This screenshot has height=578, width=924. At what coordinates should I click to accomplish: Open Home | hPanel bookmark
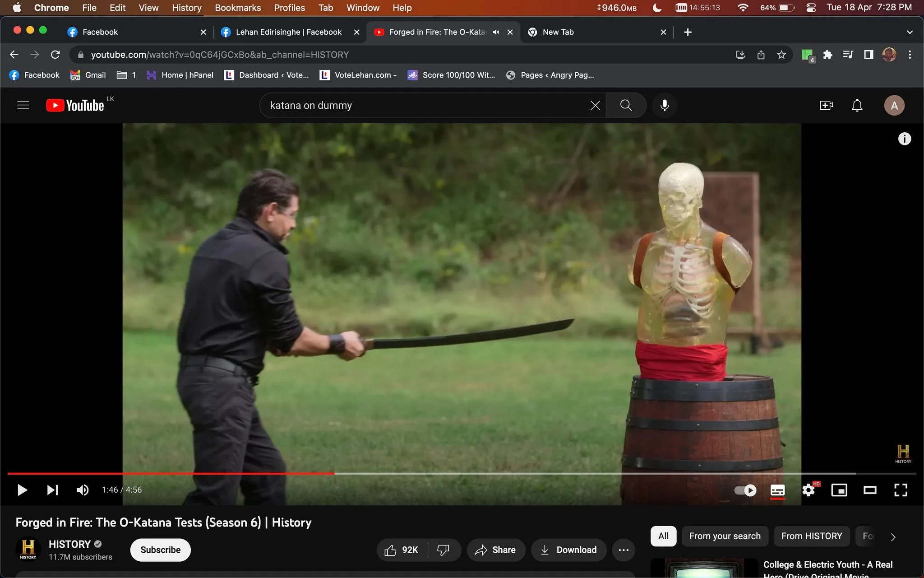tap(180, 75)
